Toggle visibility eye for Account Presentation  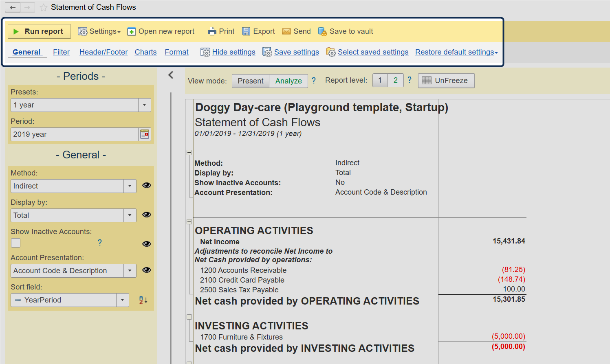point(147,270)
